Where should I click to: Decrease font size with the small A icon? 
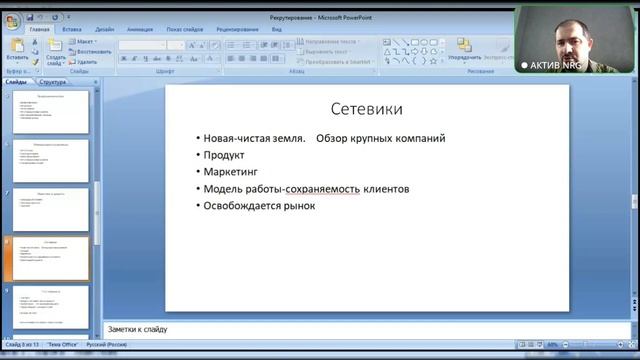pyautogui.click(x=202, y=45)
